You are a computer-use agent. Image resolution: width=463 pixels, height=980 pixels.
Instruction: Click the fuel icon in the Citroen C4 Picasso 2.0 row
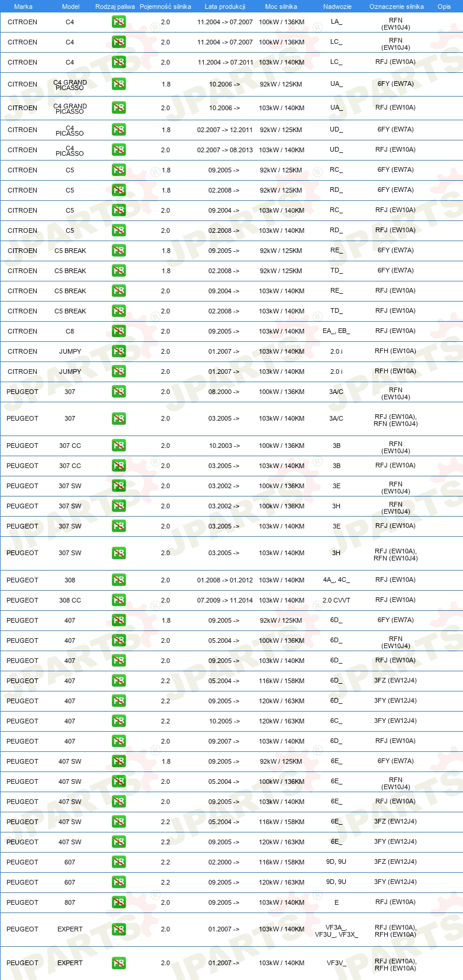click(118, 150)
